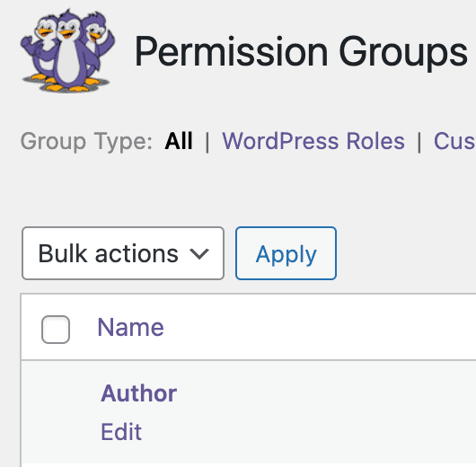The image size is (476, 467).
Task: Click the center penguin in the logo
Action: (x=69, y=51)
